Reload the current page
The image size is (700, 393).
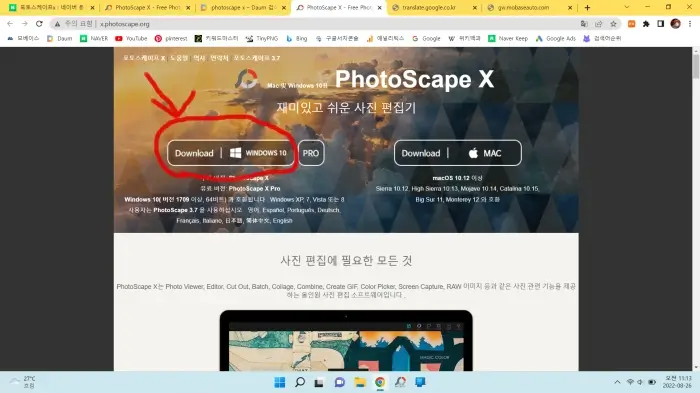click(x=39, y=24)
